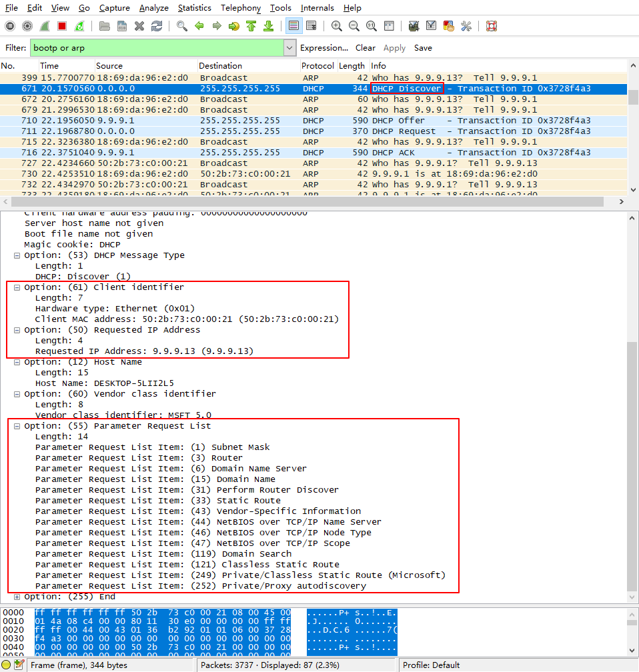Select packet 716 DHCP ACK row
Image resolution: width=639 pixels, height=672 pixels.
[x=313, y=153]
